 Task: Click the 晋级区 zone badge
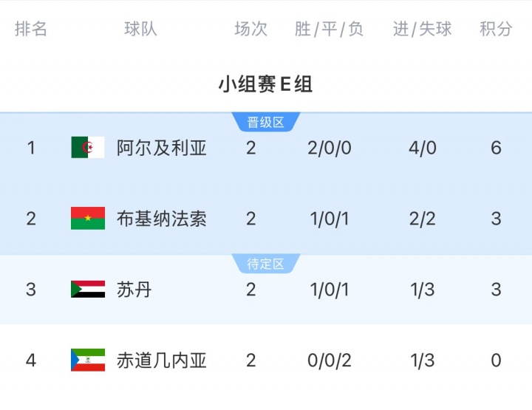(x=265, y=123)
